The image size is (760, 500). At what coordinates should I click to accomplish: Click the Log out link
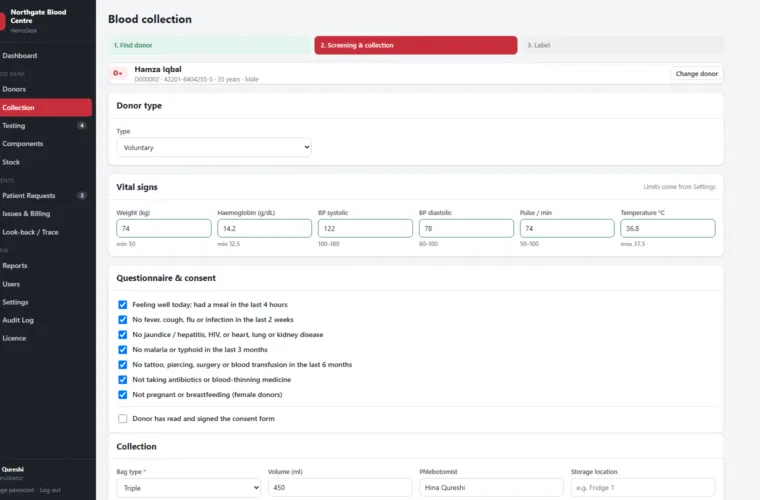point(50,490)
